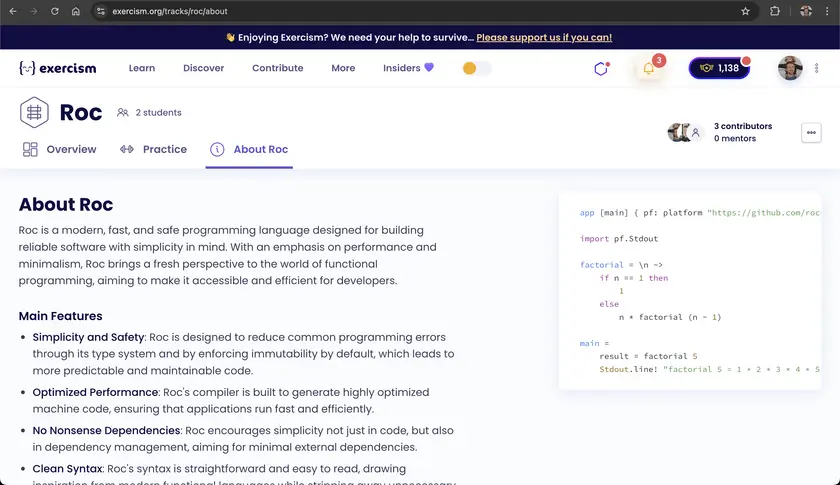Image resolution: width=840 pixels, height=485 pixels.
Task: Go to Exercism home via logo
Action: point(58,68)
